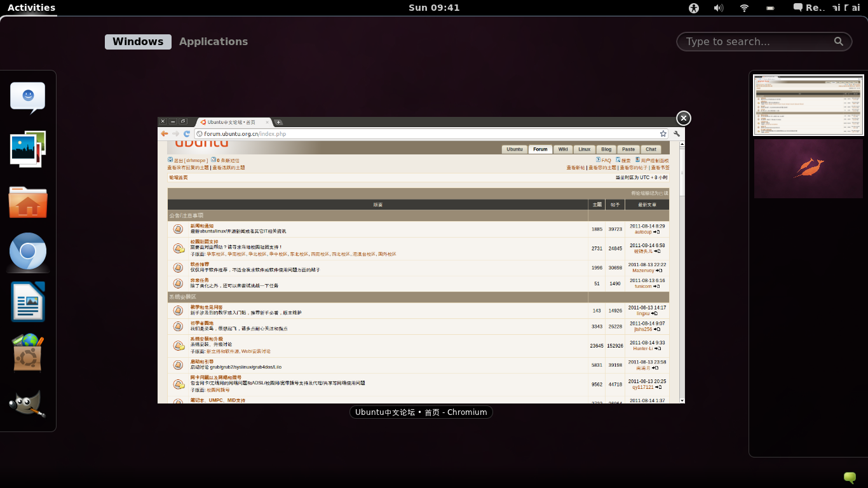Click the search magnifier icon
The image size is (868, 488).
(839, 41)
